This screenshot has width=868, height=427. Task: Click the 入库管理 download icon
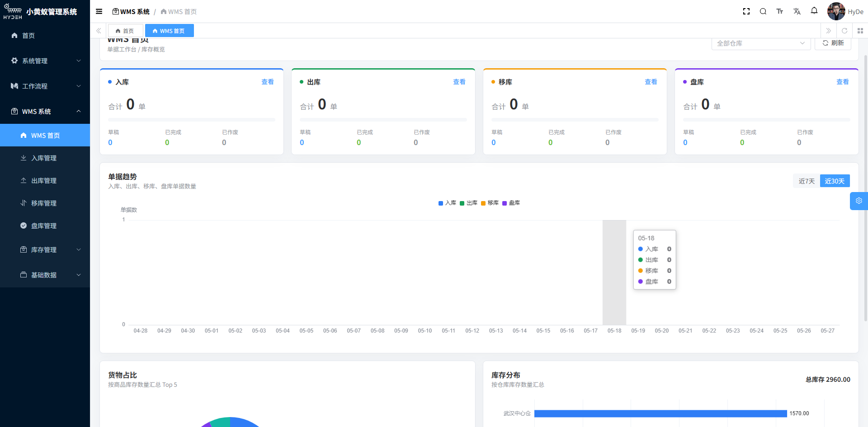coord(24,158)
